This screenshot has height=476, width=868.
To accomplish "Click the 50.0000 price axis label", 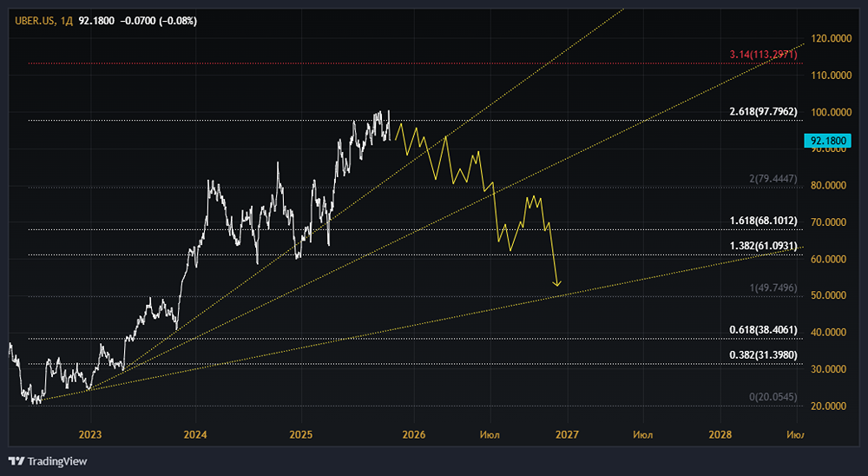I will point(829,295).
